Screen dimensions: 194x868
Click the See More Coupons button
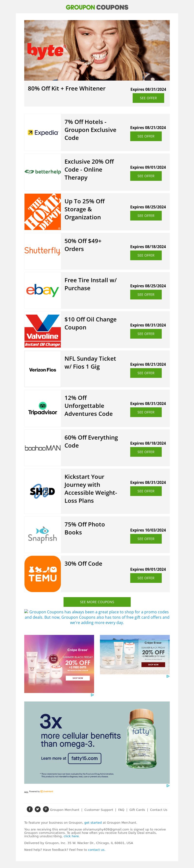pyautogui.click(x=97, y=602)
